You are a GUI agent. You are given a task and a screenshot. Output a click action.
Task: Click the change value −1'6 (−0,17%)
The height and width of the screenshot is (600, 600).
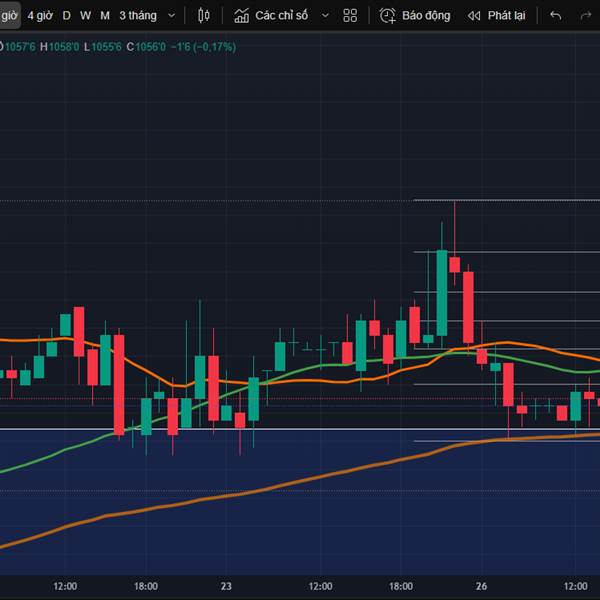point(203,47)
